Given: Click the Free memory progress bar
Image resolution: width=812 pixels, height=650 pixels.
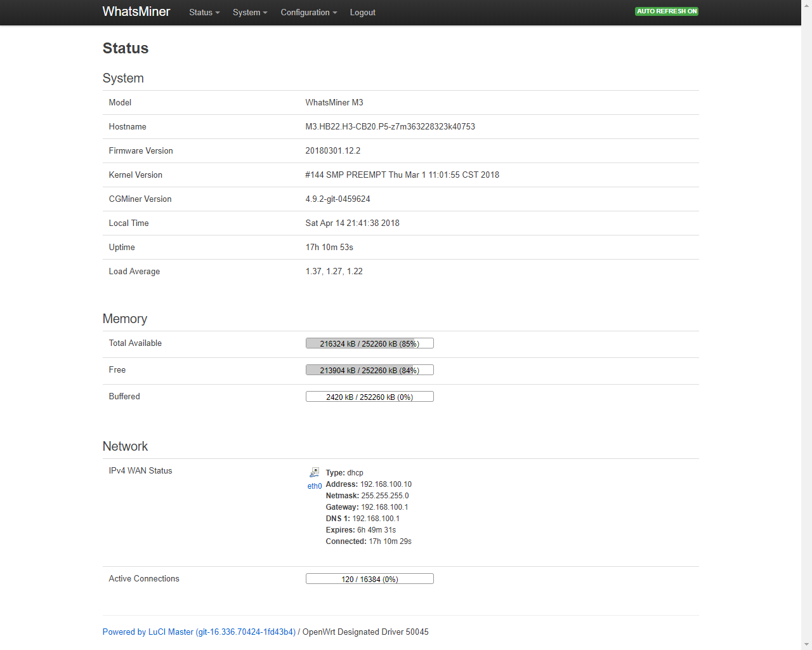Looking at the screenshot, I should coord(370,370).
